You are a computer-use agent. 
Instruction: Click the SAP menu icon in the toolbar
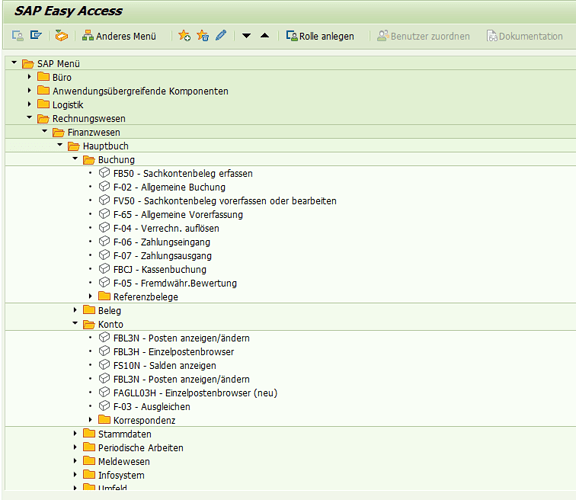[x=36, y=36]
